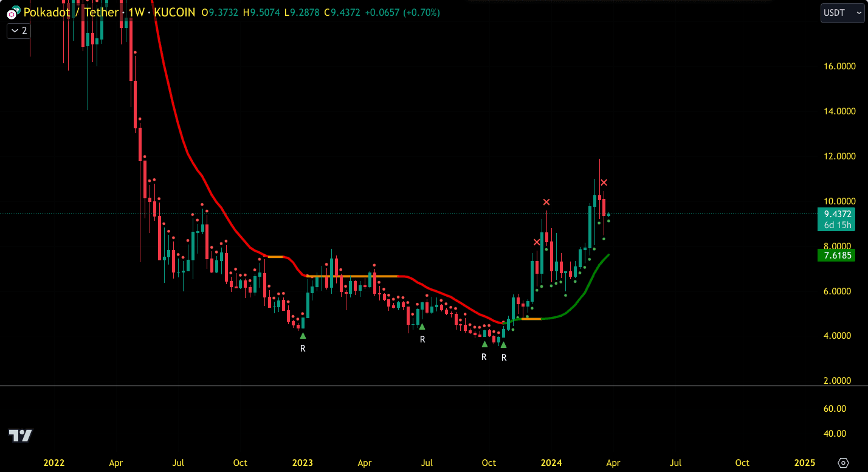Select the highest red X marker near 2024 peak
The image size is (868, 472).
coord(604,182)
